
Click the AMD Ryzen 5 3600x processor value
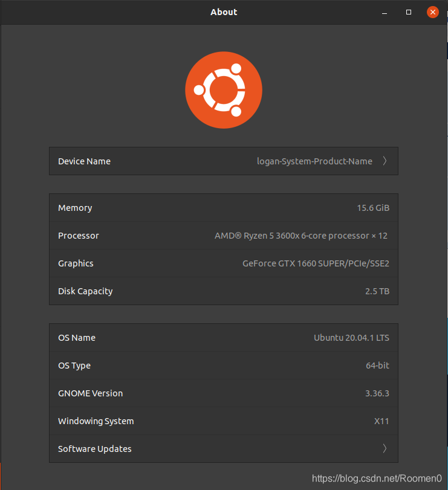[300, 236]
